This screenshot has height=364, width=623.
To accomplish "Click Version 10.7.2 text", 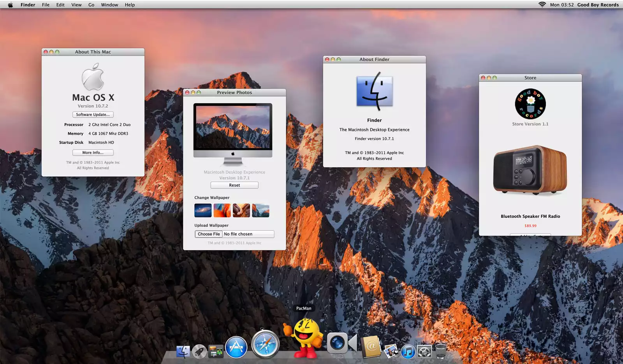I will 93,106.
